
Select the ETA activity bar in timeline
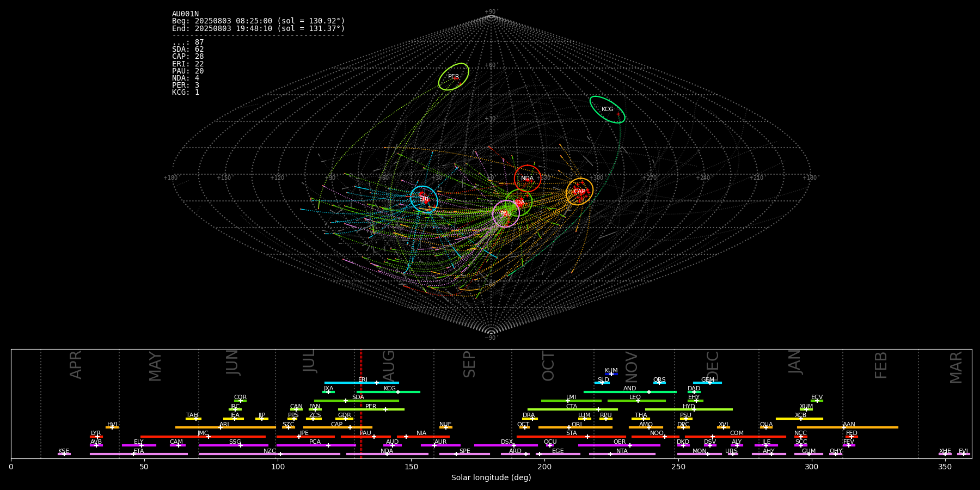[x=139, y=454]
